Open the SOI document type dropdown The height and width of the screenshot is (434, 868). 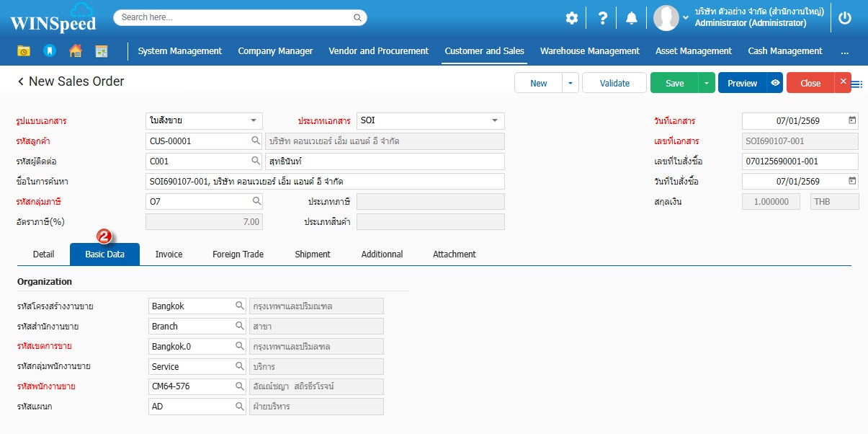[495, 121]
